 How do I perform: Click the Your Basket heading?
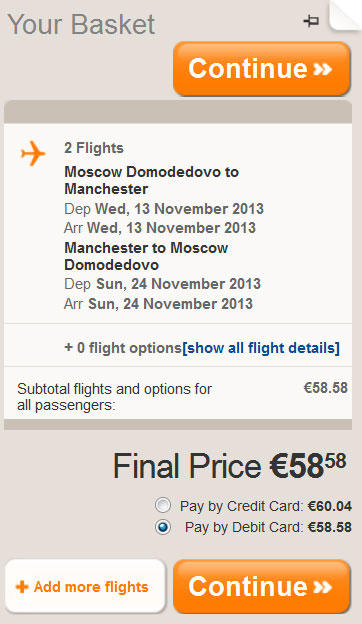coord(81,25)
